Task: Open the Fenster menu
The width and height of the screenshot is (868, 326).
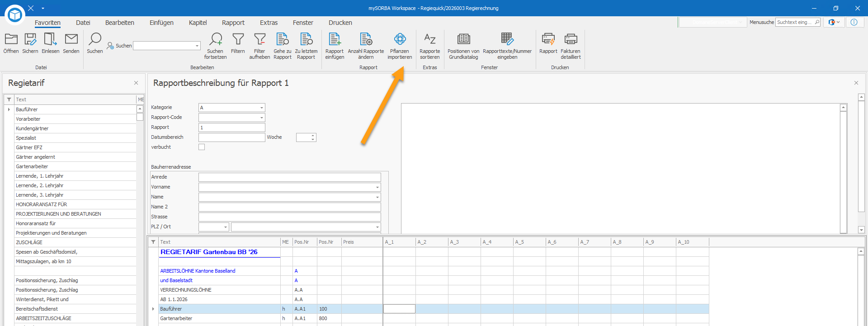Action: (x=303, y=23)
